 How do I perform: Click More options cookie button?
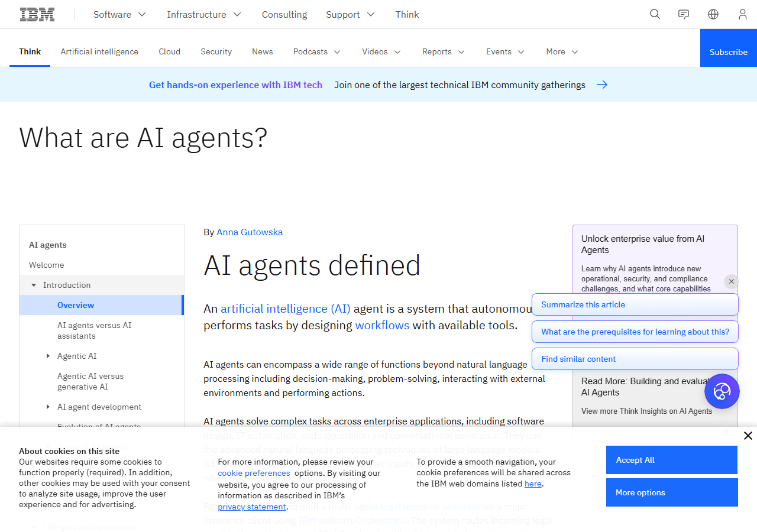pyautogui.click(x=672, y=492)
